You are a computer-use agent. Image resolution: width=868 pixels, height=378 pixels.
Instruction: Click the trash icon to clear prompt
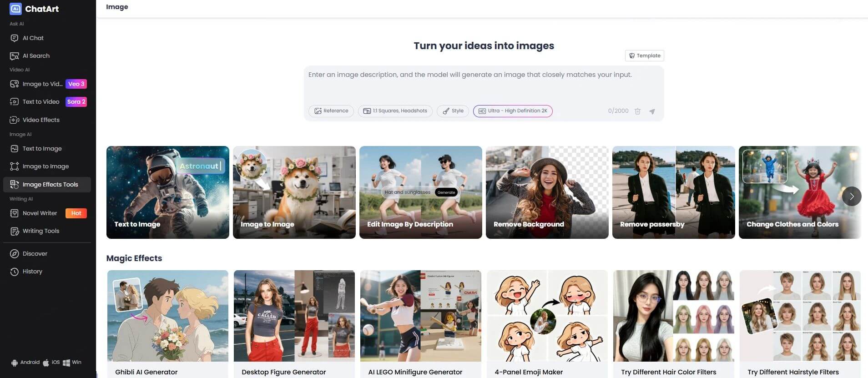tap(638, 111)
